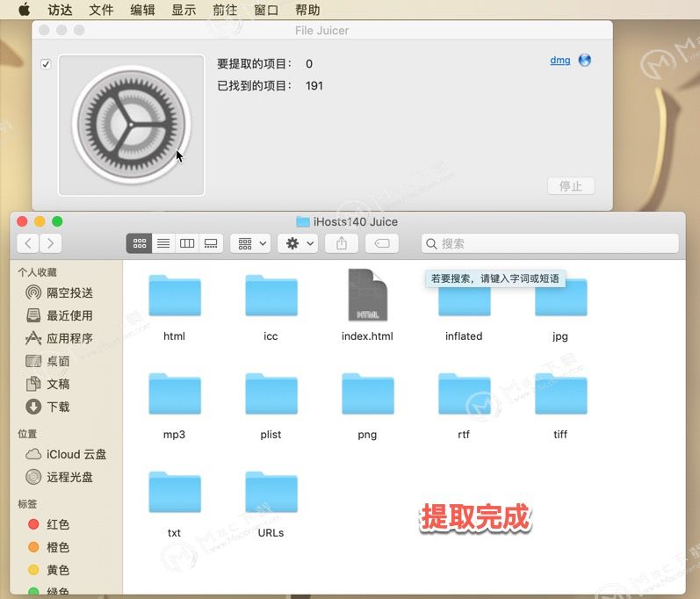The image size is (700, 599).
Task: Open the icc folder
Action: [x=271, y=295]
